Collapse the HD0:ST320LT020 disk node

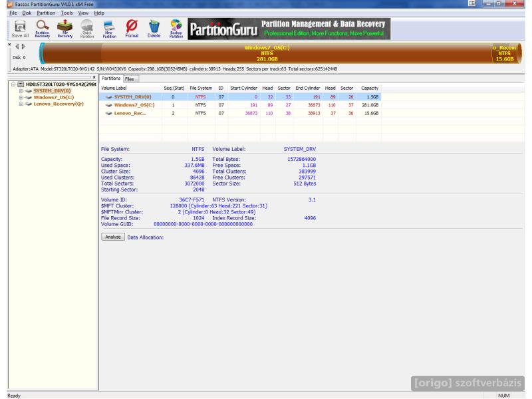(13, 84)
